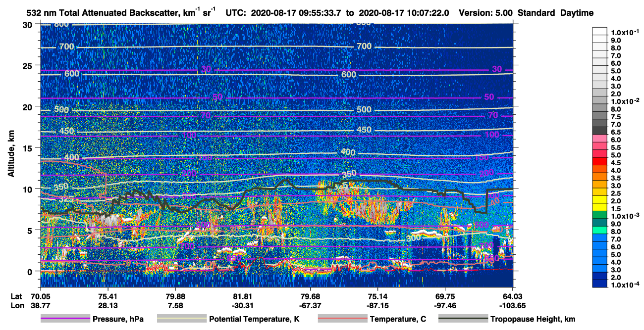
Task: Click longitude value -87.15
Action: [377, 305]
